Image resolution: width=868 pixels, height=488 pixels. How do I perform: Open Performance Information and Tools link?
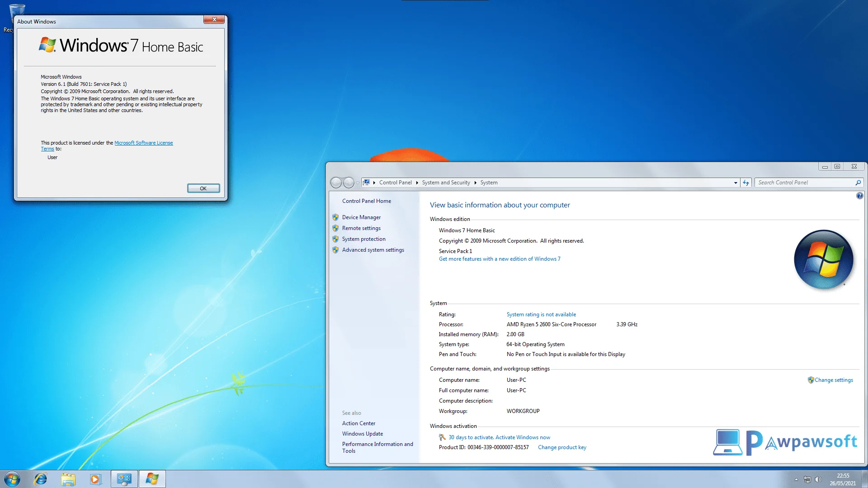tap(377, 447)
